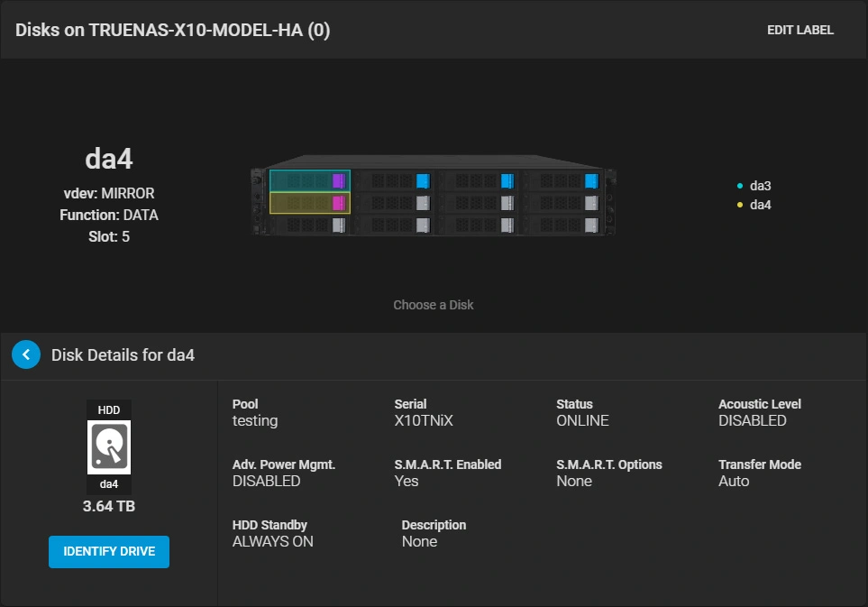Select the third bay in the bottom row

click(479, 225)
